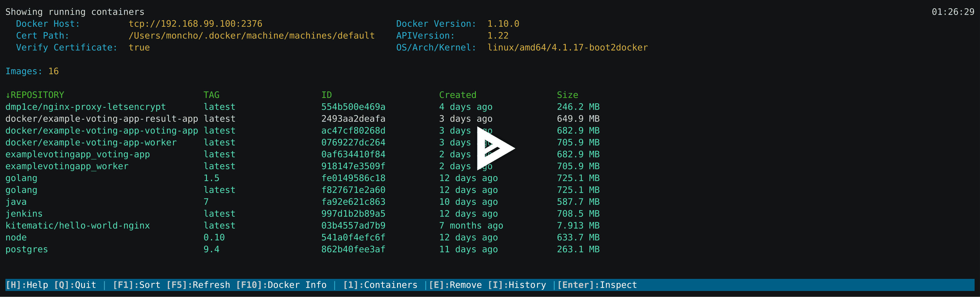Inspect image via [Enter]:Inspect
Viewport: 980px width, 297px height.
click(x=596, y=284)
